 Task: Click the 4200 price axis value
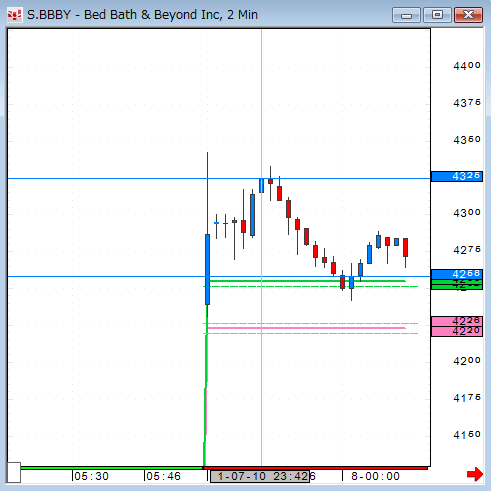467,361
